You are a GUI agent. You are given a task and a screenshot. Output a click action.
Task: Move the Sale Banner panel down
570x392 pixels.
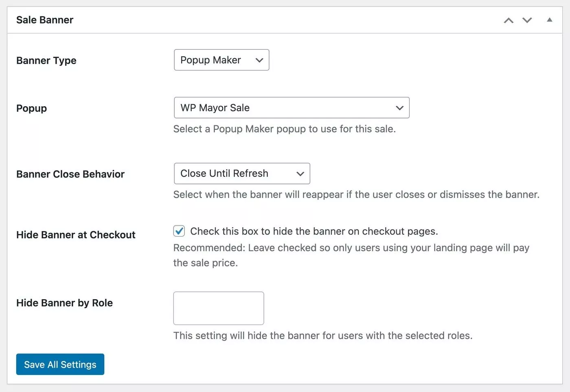527,20
